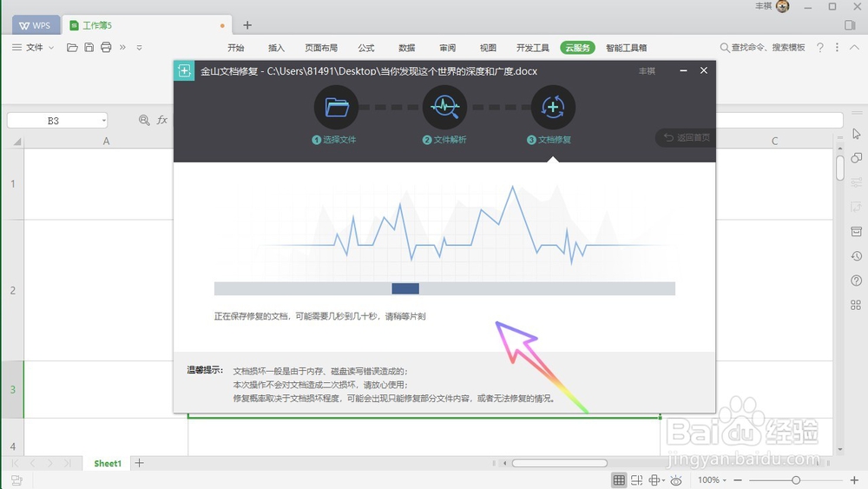Viewport: 868px width, 489px height.
Task: Click the repair progress bar
Action: click(444, 288)
